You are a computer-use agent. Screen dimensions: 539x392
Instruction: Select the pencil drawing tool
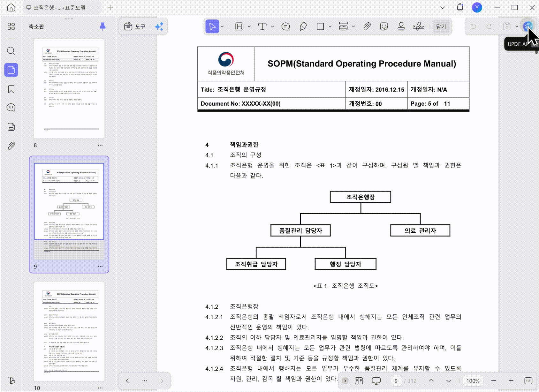[x=303, y=26]
